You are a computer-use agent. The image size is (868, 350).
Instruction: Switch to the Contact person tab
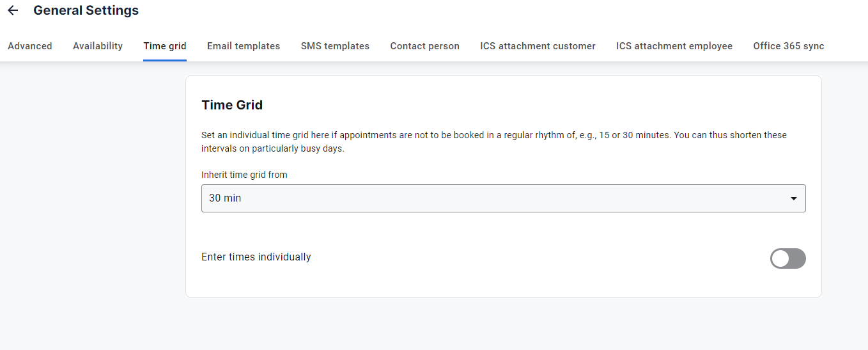click(x=424, y=46)
